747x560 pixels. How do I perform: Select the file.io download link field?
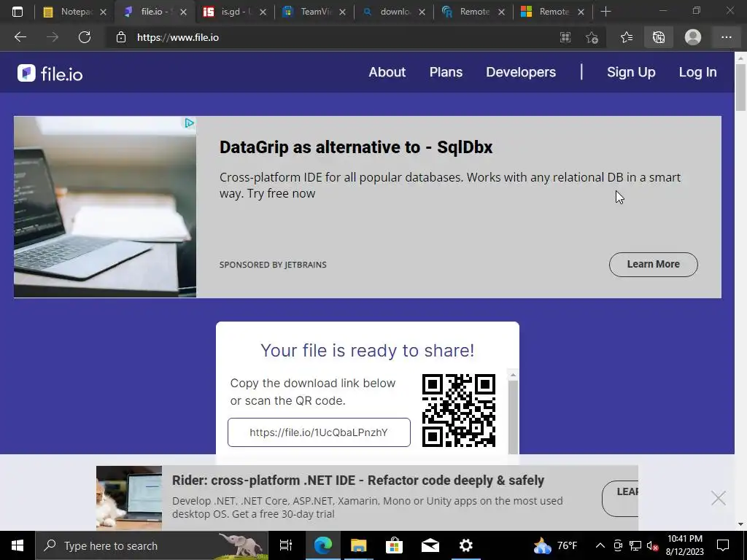(x=319, y=432)
